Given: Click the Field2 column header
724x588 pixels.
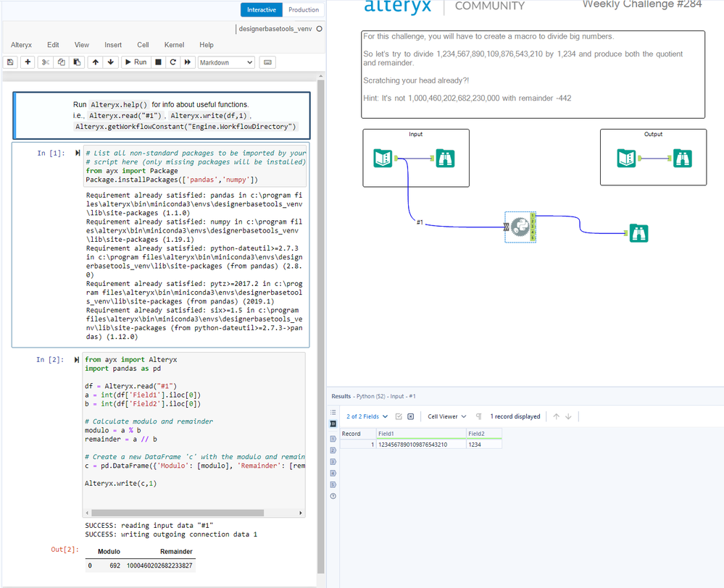Looking at the screenshot, I should click(484, 434).
